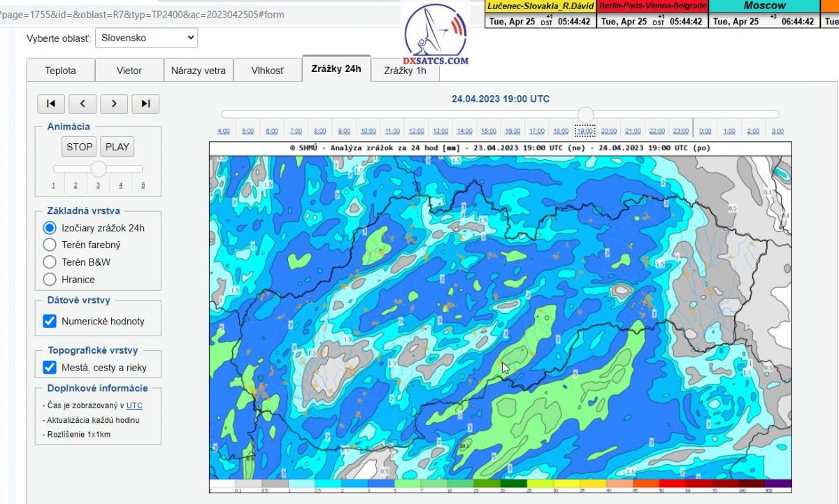Select the Hranice radio option
Viewport: 839px width, 504px height.
(x=50, y=280)
